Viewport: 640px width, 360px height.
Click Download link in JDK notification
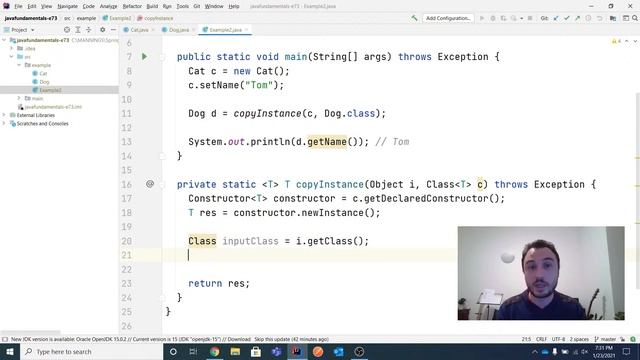point(239,339)
